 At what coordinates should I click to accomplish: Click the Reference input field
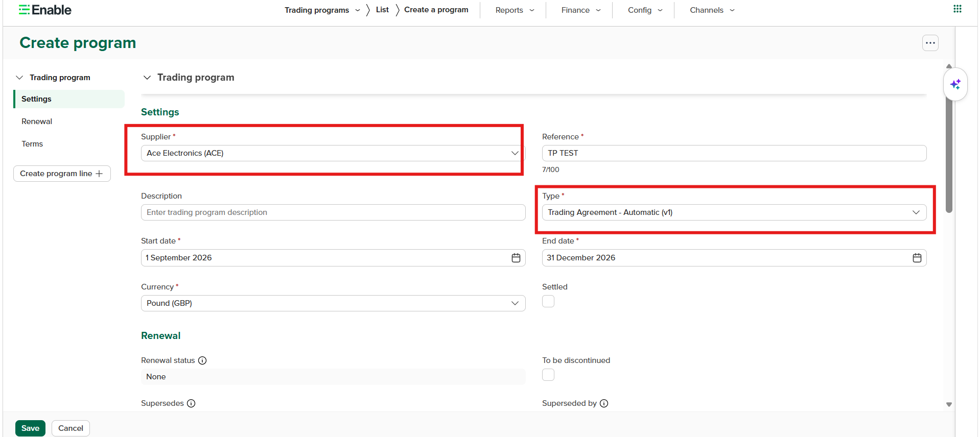(734, 153)
